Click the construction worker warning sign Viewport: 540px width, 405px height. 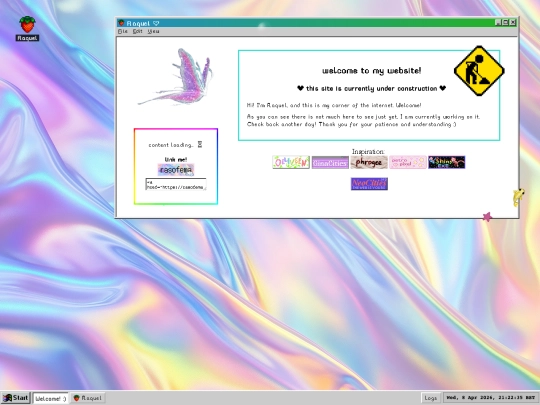(479, 71)
